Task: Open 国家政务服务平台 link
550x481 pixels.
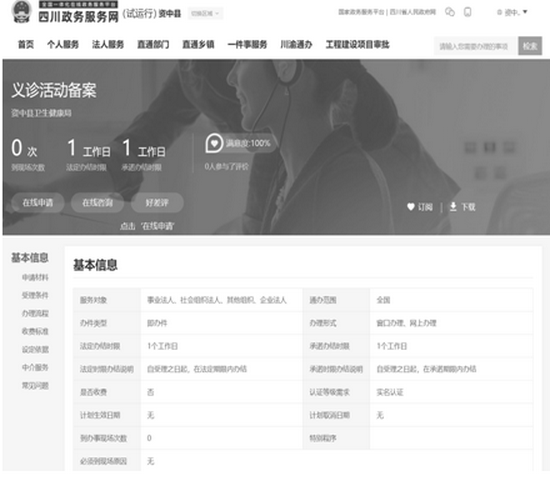Action: point(361,12)
